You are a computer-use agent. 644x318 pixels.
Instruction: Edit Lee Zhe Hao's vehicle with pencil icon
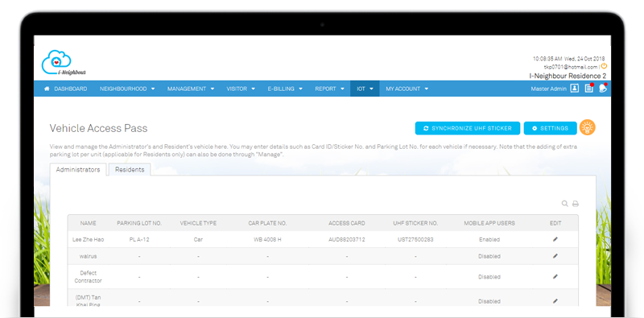coord(555,239)
